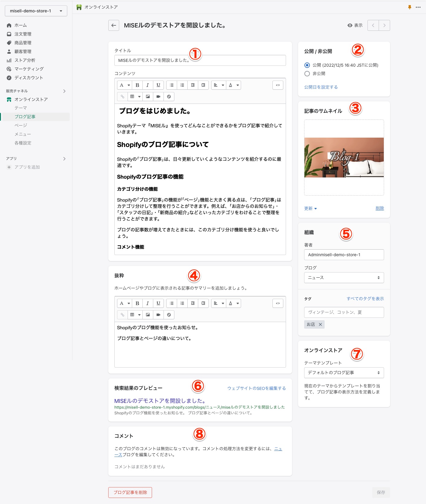Viewport: 426px width, 504px height.
Task: Select the 非公開 radio button
Action: tap(307, 74)
